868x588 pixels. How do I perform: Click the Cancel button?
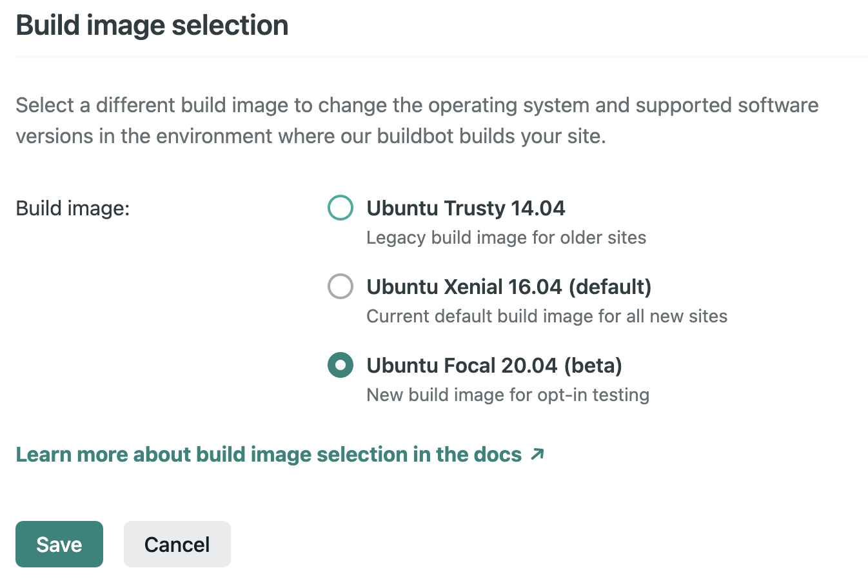click(177, 544)
